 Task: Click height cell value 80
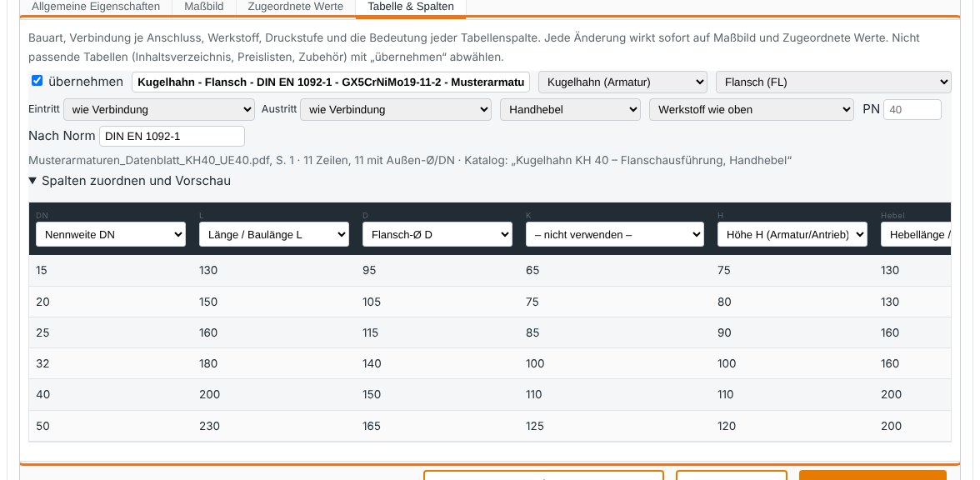coord(724,302)
